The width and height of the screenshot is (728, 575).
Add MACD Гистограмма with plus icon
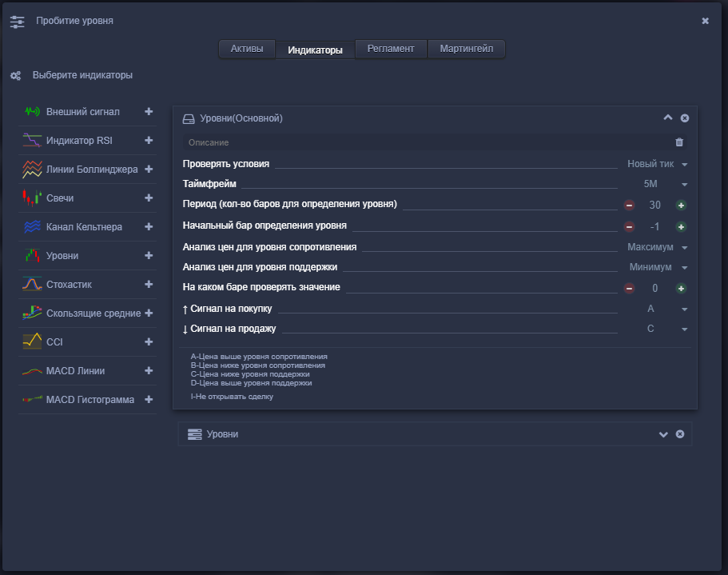click(x=149, y=399)
